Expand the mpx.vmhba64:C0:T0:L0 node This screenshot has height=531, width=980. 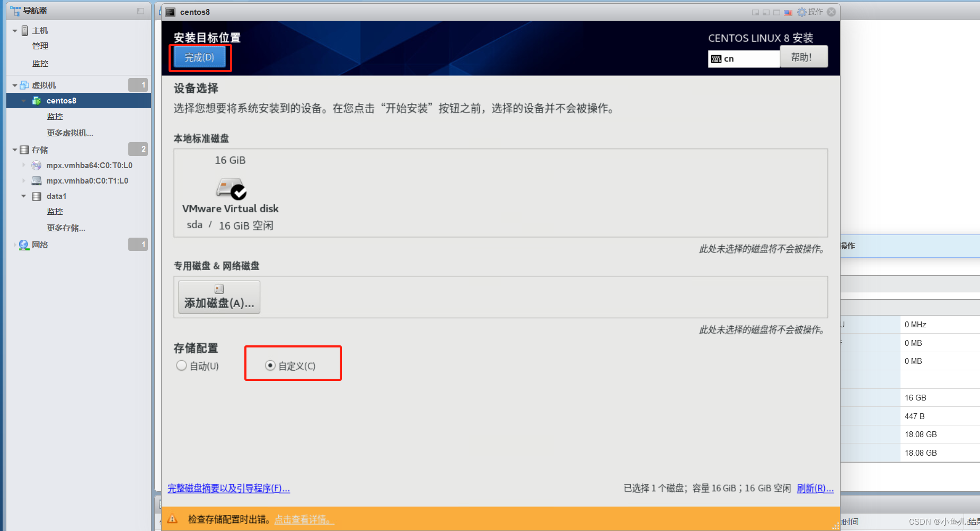(x=23, y=166)
